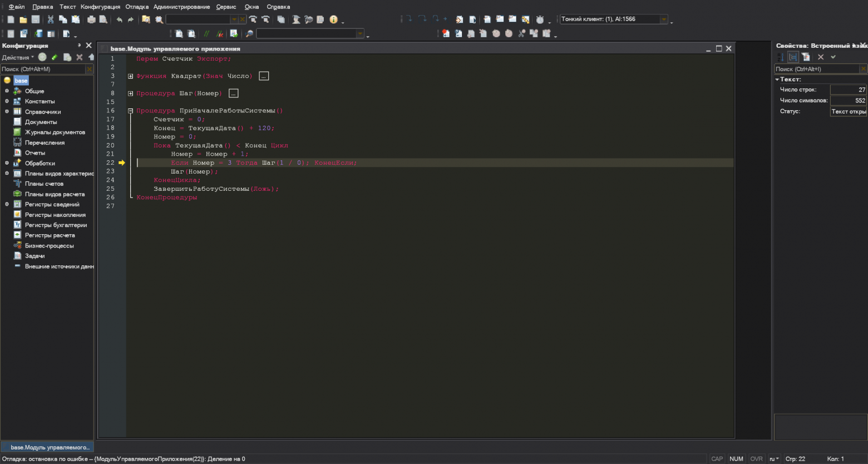The image size is (868, 464).
Task: Expand the collapsed Функция Квадрат code block
Action: tap(131, 76)
